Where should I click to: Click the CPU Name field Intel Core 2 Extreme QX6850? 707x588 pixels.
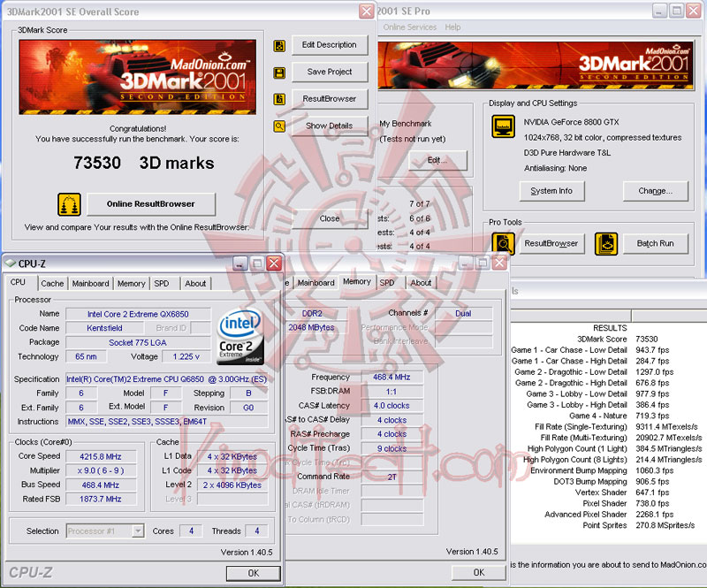click(x=138, y=314)
